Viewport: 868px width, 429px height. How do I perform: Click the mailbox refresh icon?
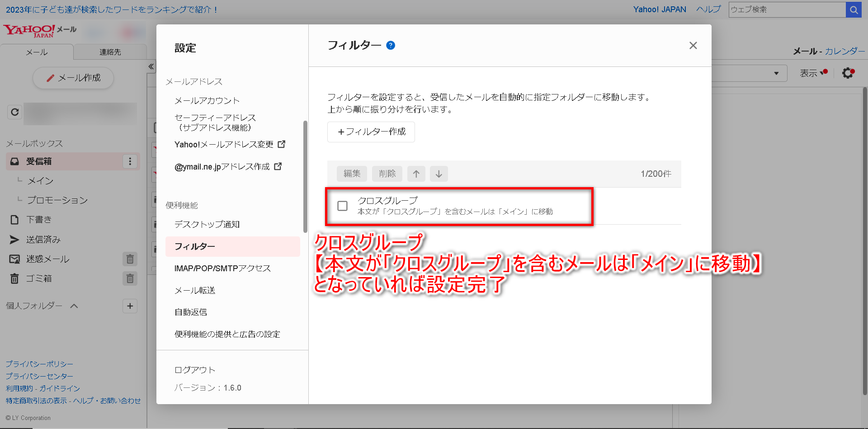pyautogui.click(x=15, y=112)
